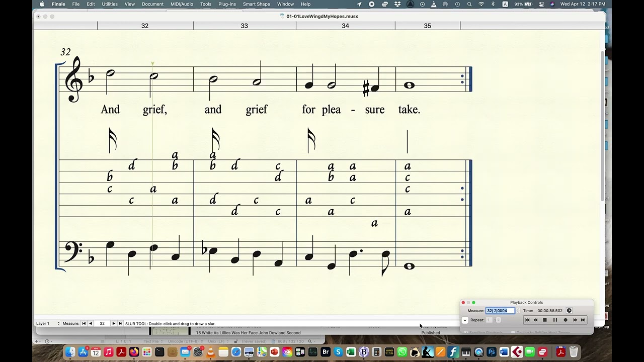Click the lyric word 'grief,' under treble staff
This screenshot has height=362, width=644.
pos(155,110)
